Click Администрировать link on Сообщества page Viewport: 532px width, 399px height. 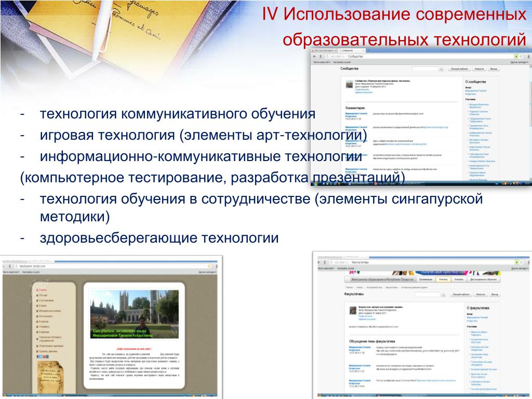[x=364, y=92]
